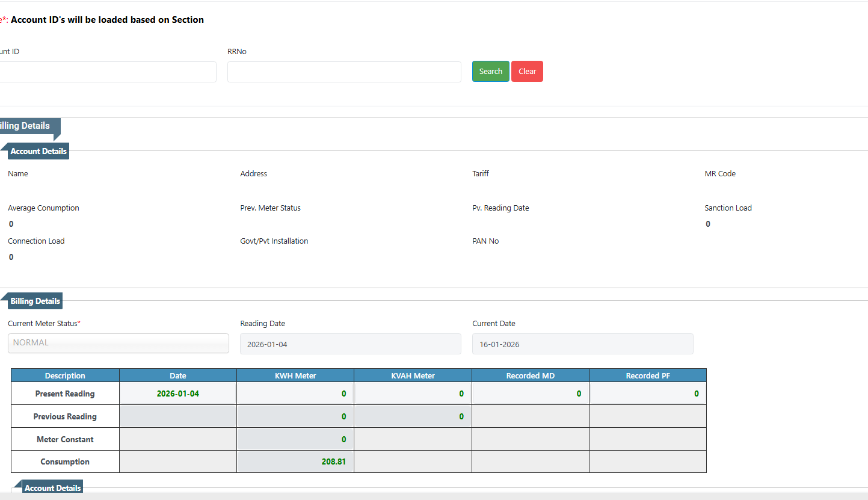Select the first Account Details section header
Image resolution: width=868 pixels, height=500 pixels.
(x=38, y=151)
